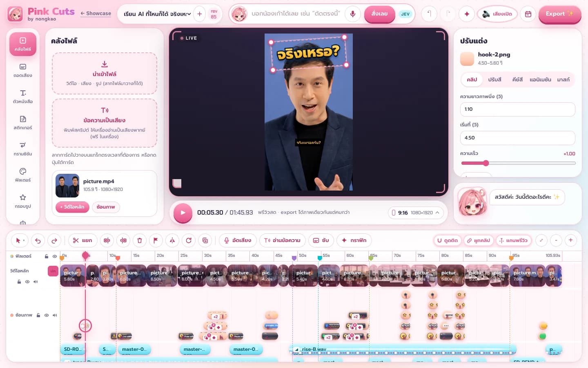588x368 pixels.
Task: Click the duplicate clip icon in timeline toolbar
Action: (x=205, y=240)
